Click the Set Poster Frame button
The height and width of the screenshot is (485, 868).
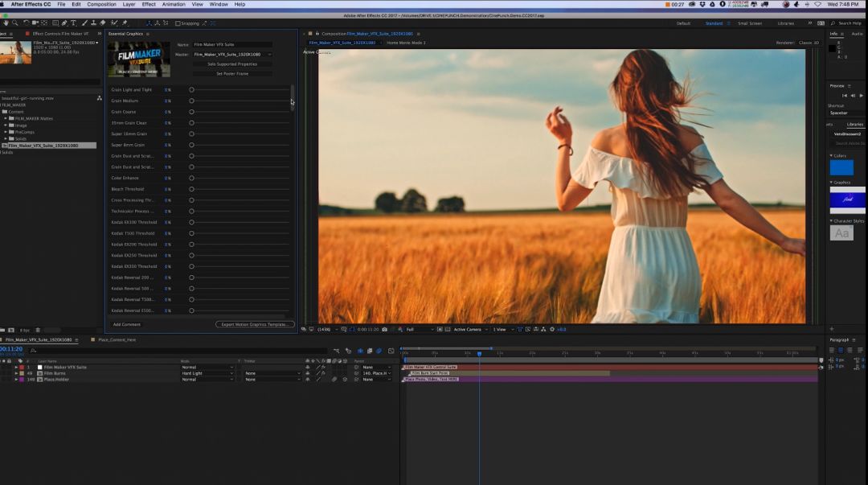click(232, 73)
